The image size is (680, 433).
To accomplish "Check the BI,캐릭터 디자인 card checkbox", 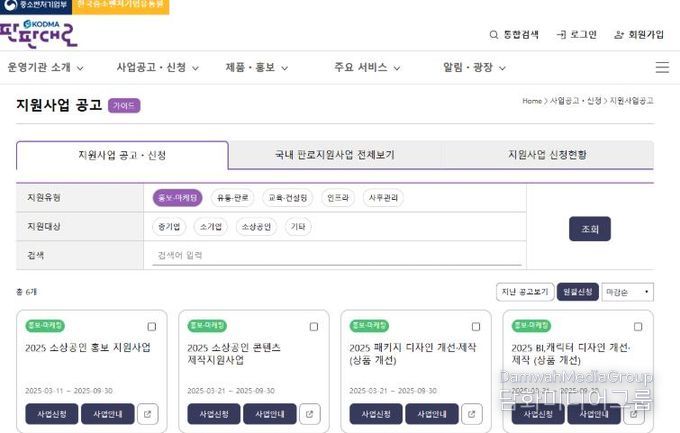I will click(638, 326).
